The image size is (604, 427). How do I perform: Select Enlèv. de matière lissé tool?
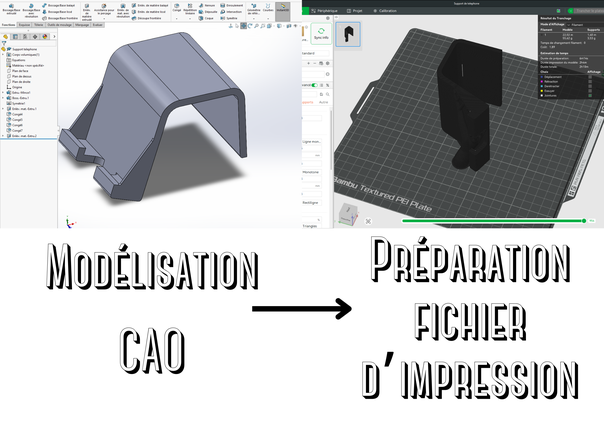tap(149, 12)
